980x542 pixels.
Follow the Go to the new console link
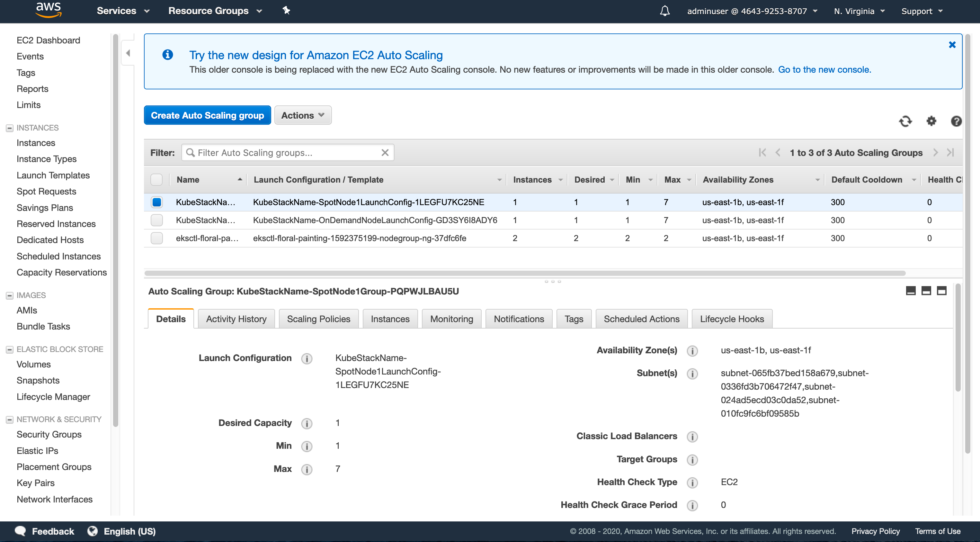click(824, 70)
